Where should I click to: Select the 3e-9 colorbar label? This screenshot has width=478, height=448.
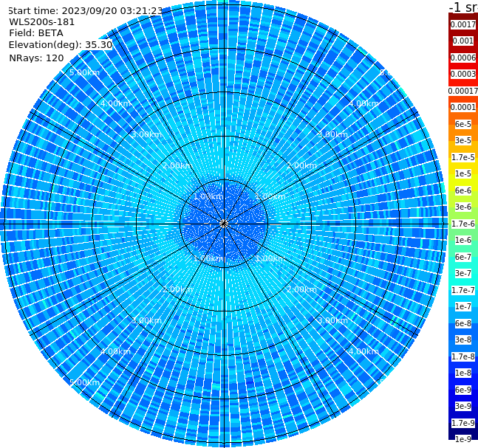463,406
